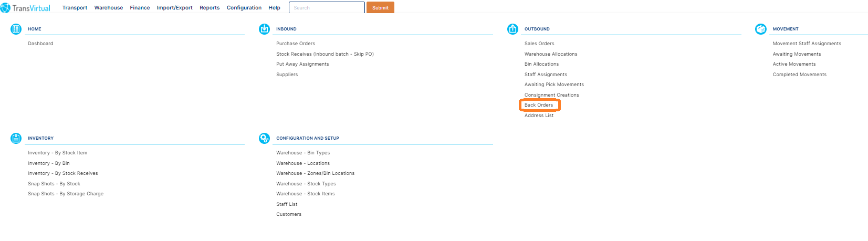Open the Transport menu
This screenshot has height=241, width=868.
[x=75, y=8]
